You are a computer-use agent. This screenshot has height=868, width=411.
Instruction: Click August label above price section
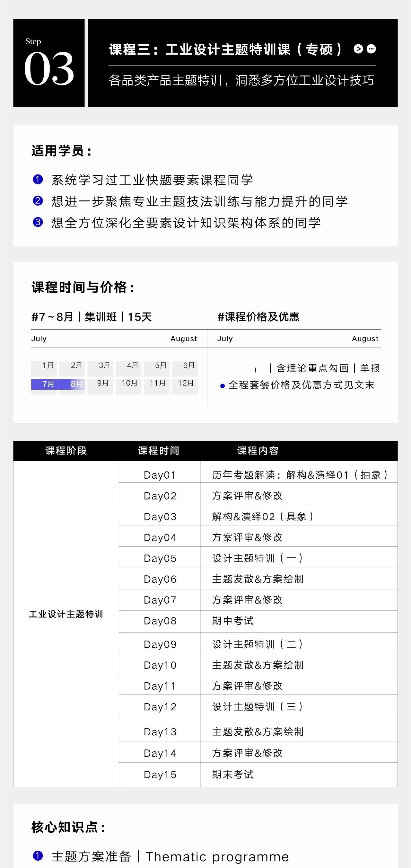(365, 339)
